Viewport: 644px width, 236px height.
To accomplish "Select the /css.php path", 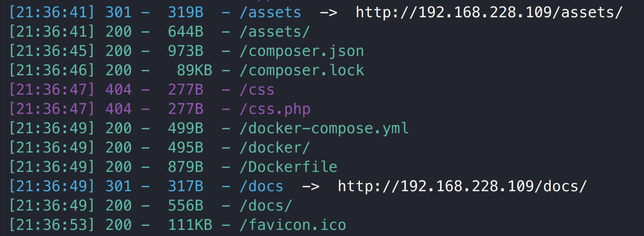I will (x=275, y=109).
